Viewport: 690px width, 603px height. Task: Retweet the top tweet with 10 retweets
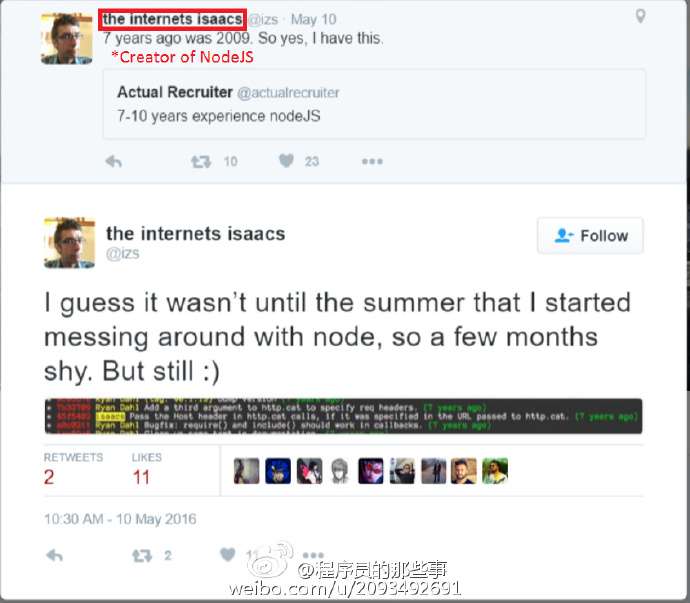201,162
